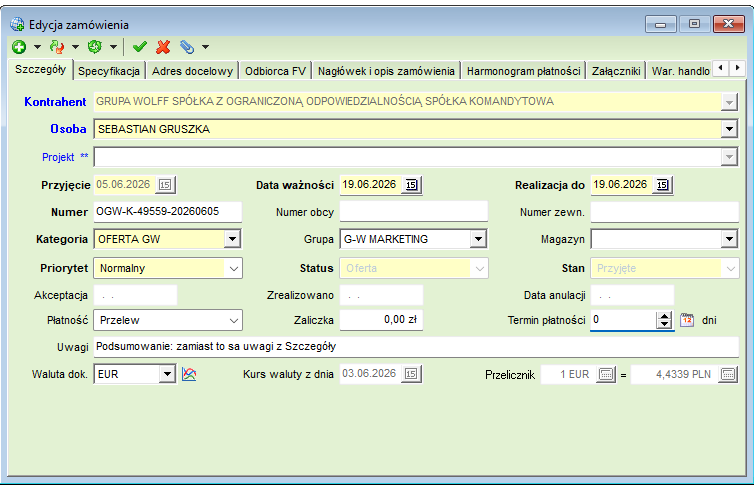Cancel with the red X toolbar icon
The width and height of the screenshot is (754, 485).
click(x=163, y=47)
